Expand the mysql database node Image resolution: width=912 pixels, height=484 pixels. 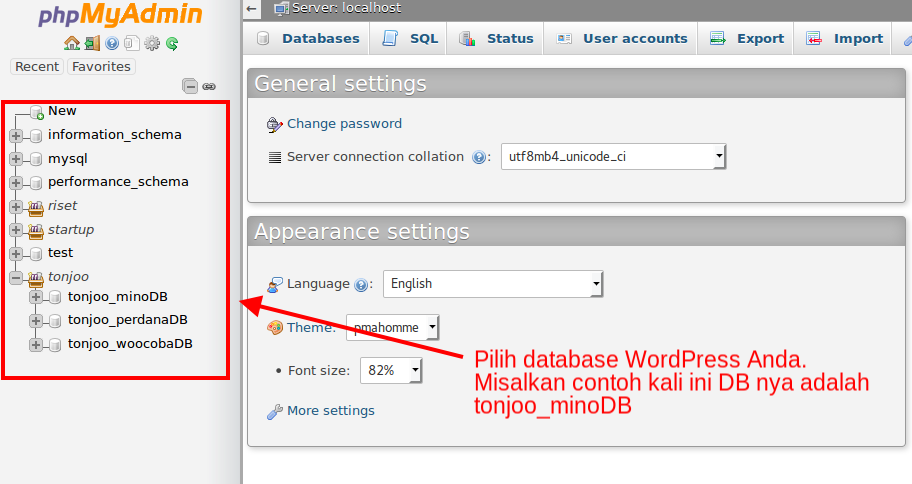(16, 159)
